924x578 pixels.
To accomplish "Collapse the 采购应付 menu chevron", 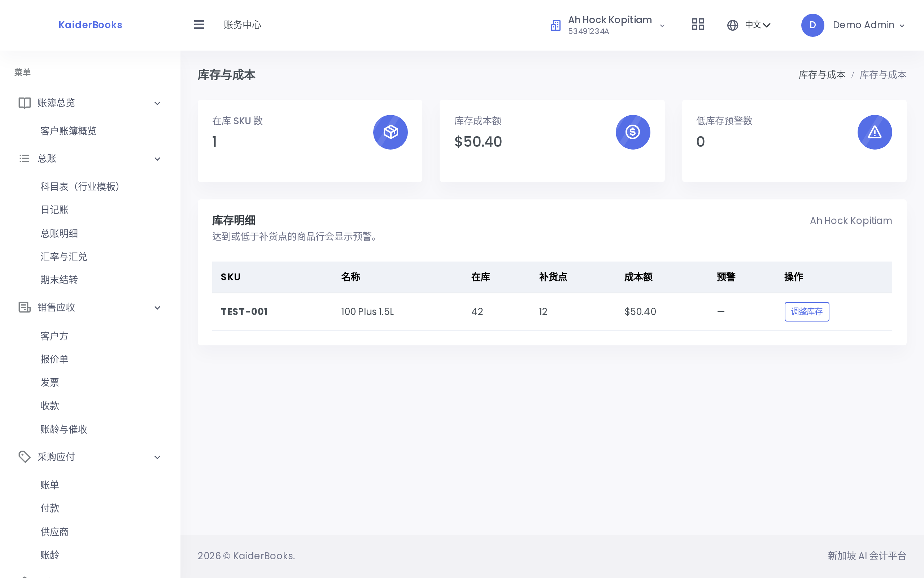I will pos(157,457).
